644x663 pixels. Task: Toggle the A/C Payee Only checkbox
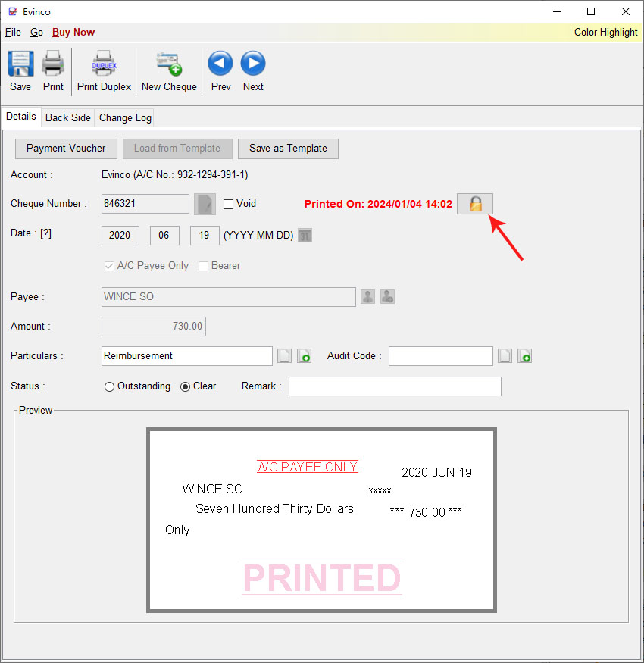coord(109,266)
